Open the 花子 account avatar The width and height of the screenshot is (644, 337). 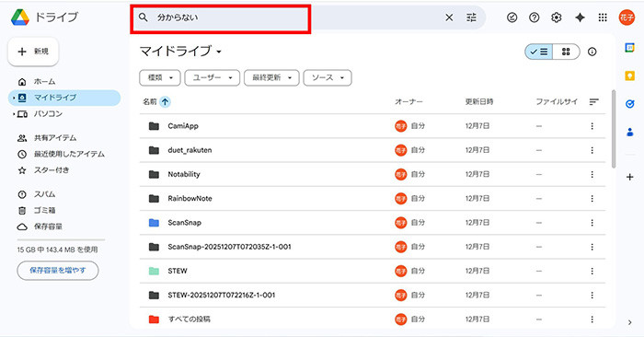(627, 17)
